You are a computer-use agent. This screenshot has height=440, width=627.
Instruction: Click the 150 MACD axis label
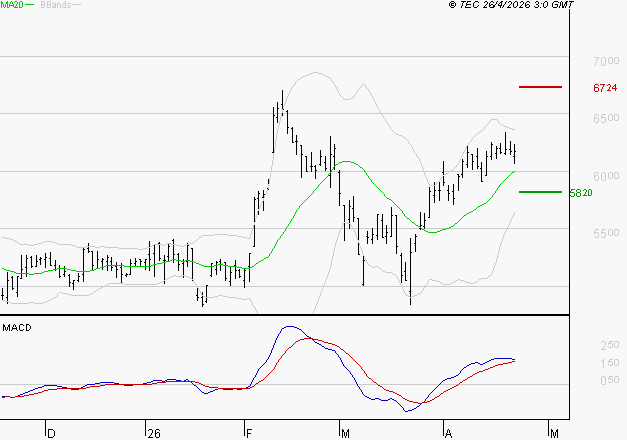point(610,362)
